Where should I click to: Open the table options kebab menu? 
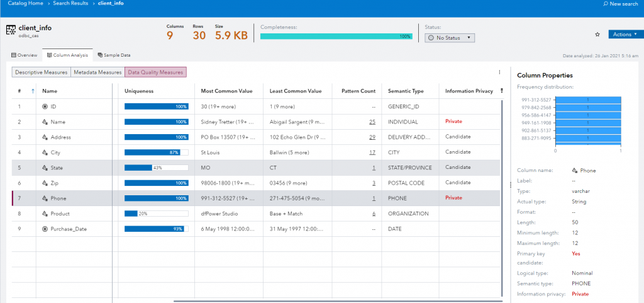point(499,72)
